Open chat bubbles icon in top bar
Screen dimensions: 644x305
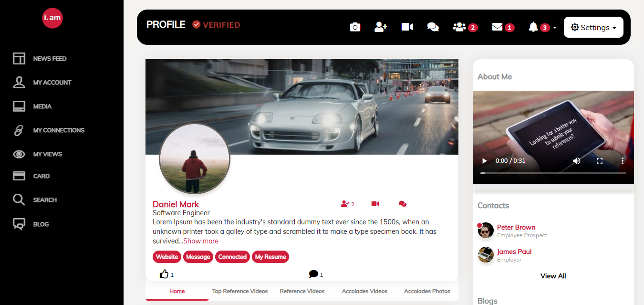point(433,27)
